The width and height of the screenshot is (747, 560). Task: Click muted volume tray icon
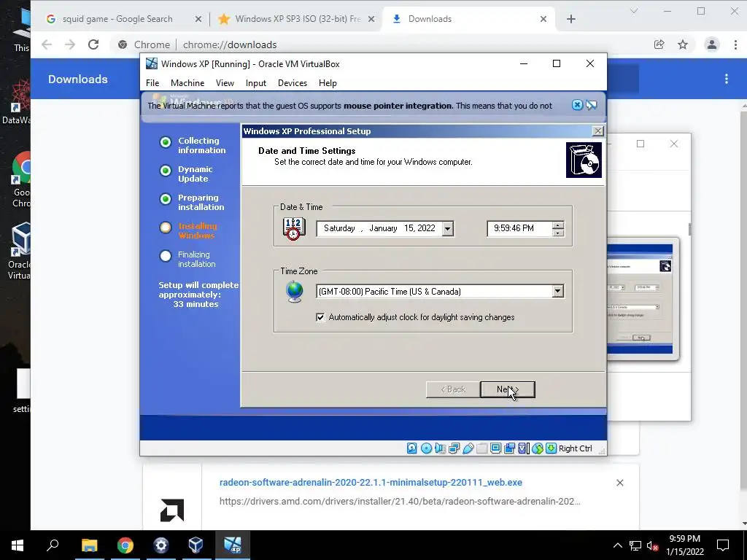[652, 545]
